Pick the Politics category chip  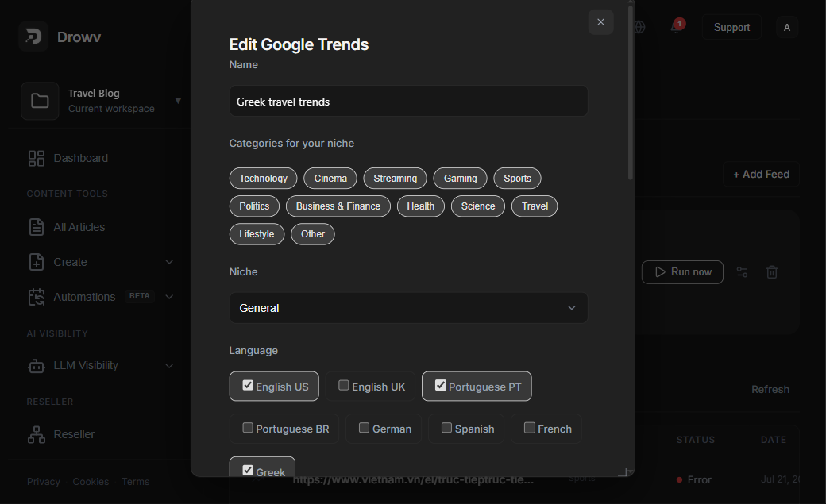pos(254,206)
